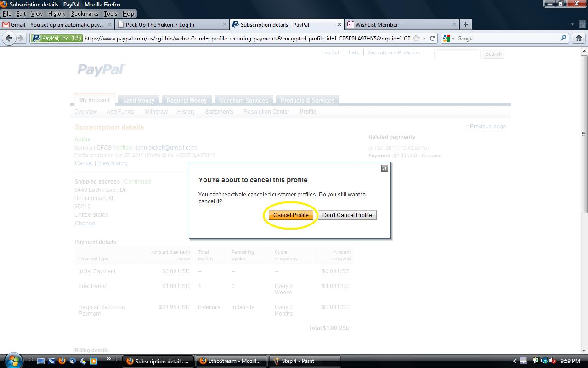
Task: Open a new tab with the plus button
Action: coord(465,24)
